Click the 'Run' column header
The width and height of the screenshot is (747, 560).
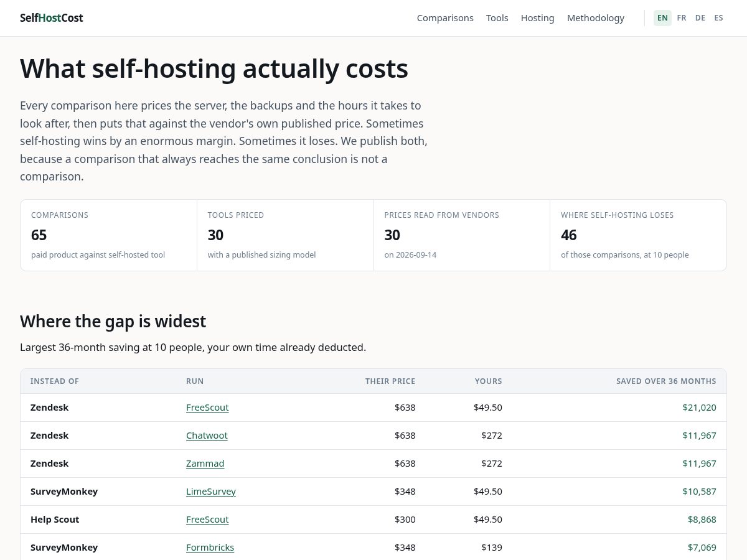click(195, 381)
